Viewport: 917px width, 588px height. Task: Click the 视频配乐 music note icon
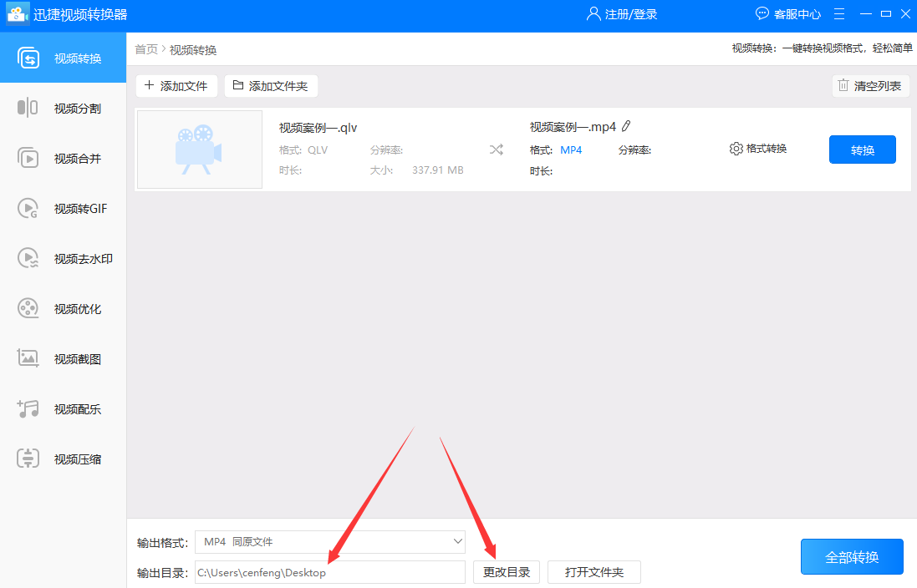pyautogui.click(x=28, y=408)
